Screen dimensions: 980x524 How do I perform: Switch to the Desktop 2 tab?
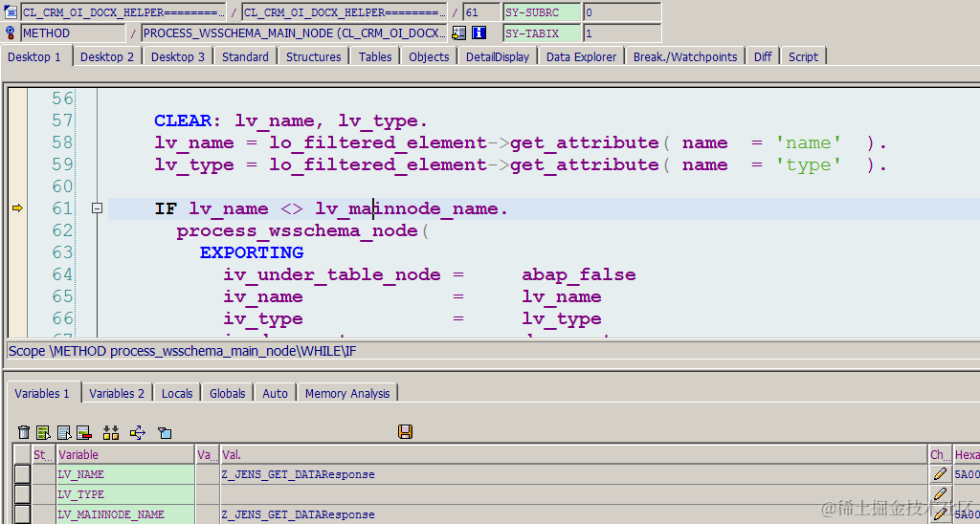tap(107, 56)
